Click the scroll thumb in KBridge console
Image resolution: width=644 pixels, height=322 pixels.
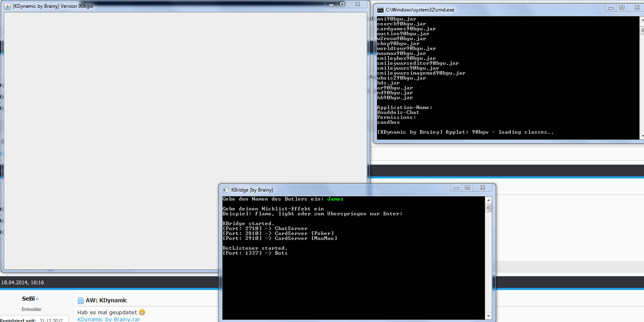coord(488,208)
